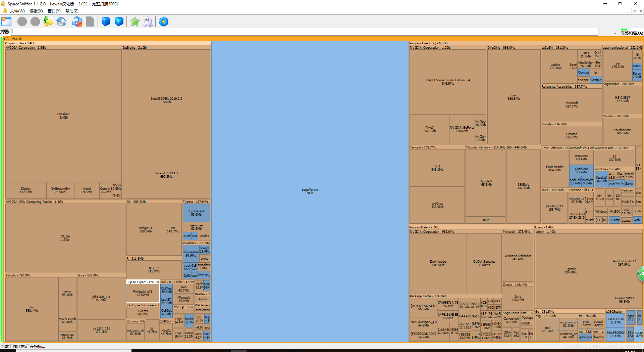Select the PhysX 202.2Mb block
The image size is (644, 352).
430,129
